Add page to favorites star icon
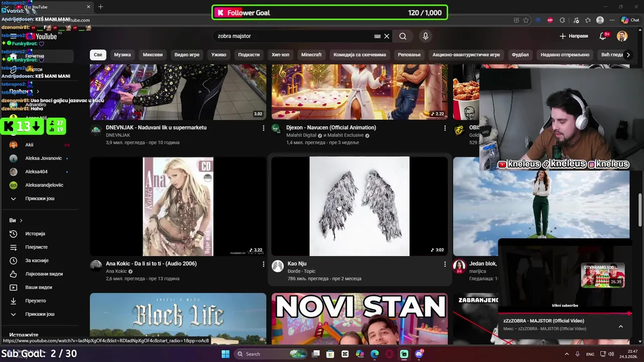 (526, 20)
